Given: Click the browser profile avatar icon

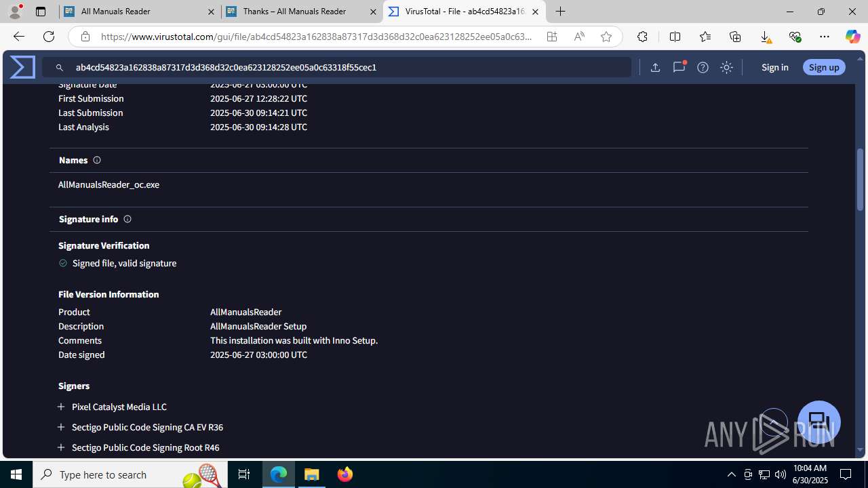Looking at the screenshot, I should pos(15,12).
